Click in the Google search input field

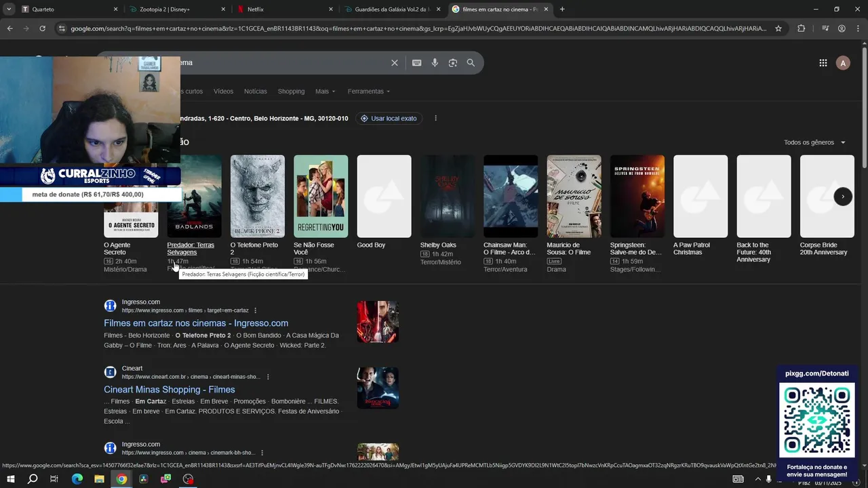coord(285,63)
